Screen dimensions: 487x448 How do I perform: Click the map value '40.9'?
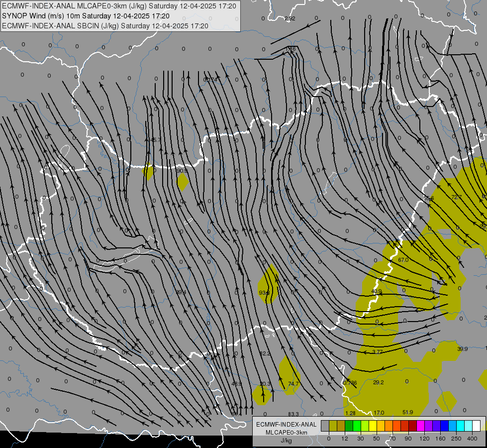point(377,291)
